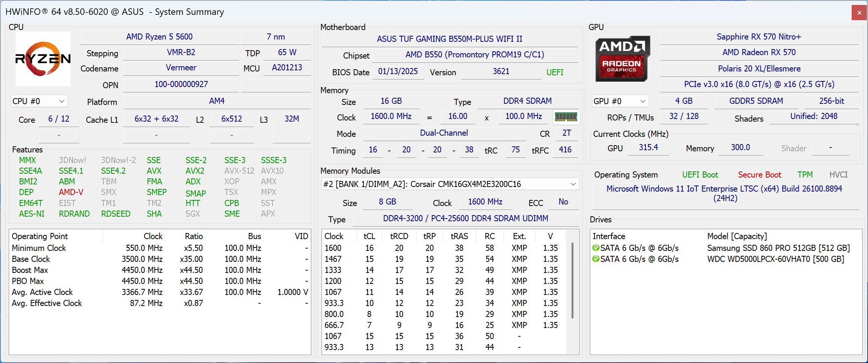Click WDC drive green status icon
Viewport: 868px width, 363px height.
(x=596, y=259)
